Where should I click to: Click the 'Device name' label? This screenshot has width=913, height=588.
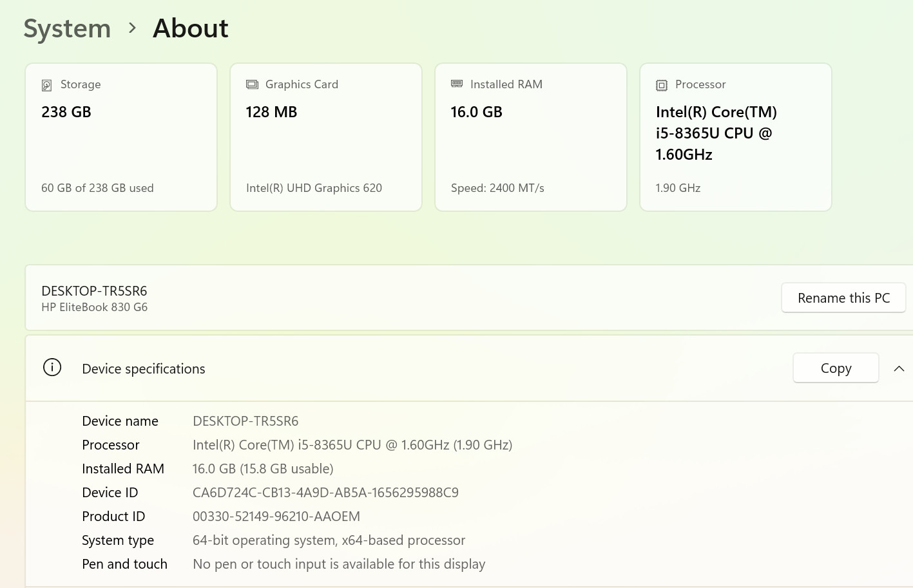point(120,421)
